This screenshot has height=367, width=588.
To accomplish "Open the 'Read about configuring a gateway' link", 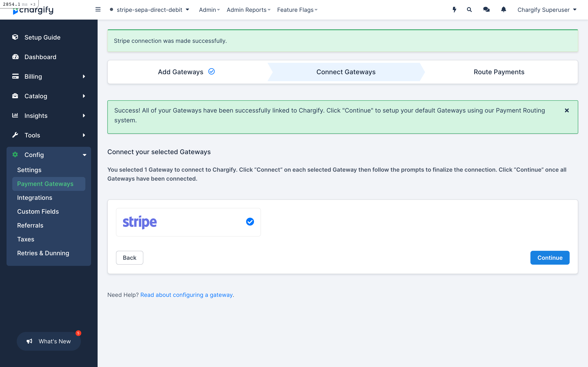I will click(186, 295).
